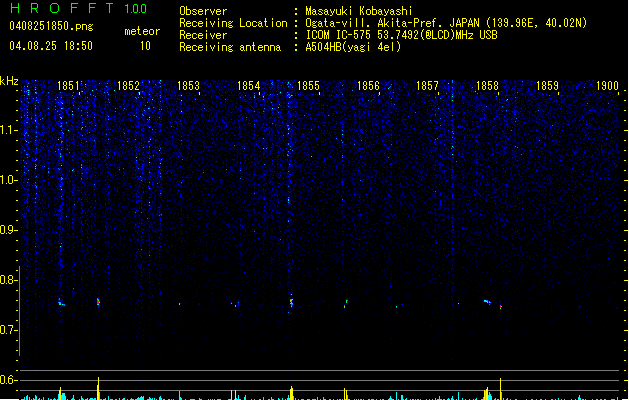Click the meteor count value 10
Screen dimensions: 629x400
pos(145,46)
